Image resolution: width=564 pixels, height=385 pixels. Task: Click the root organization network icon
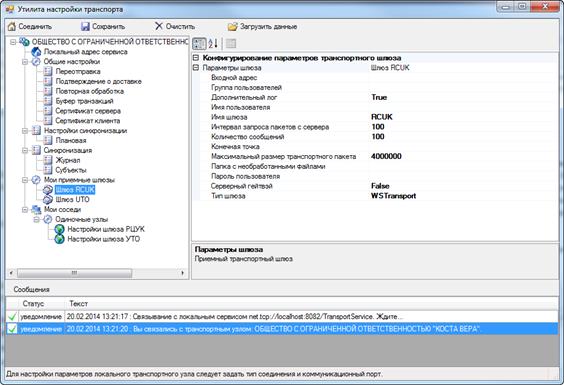[24, 42]
